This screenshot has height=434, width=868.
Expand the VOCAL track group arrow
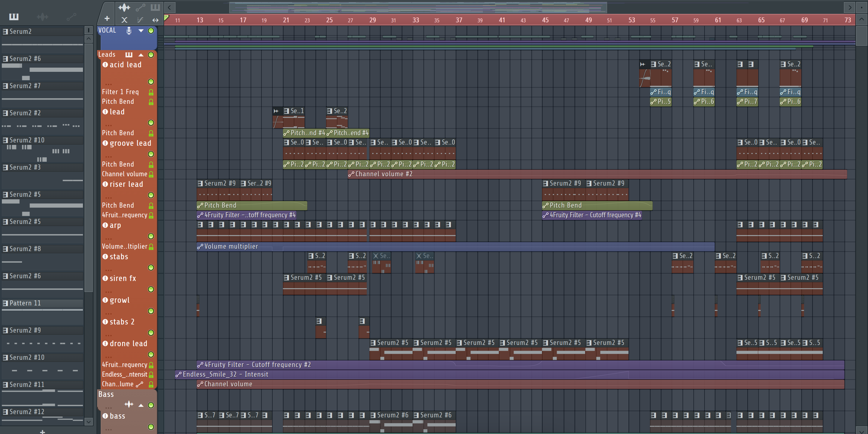pyautogui.click(x=141, y=31)
